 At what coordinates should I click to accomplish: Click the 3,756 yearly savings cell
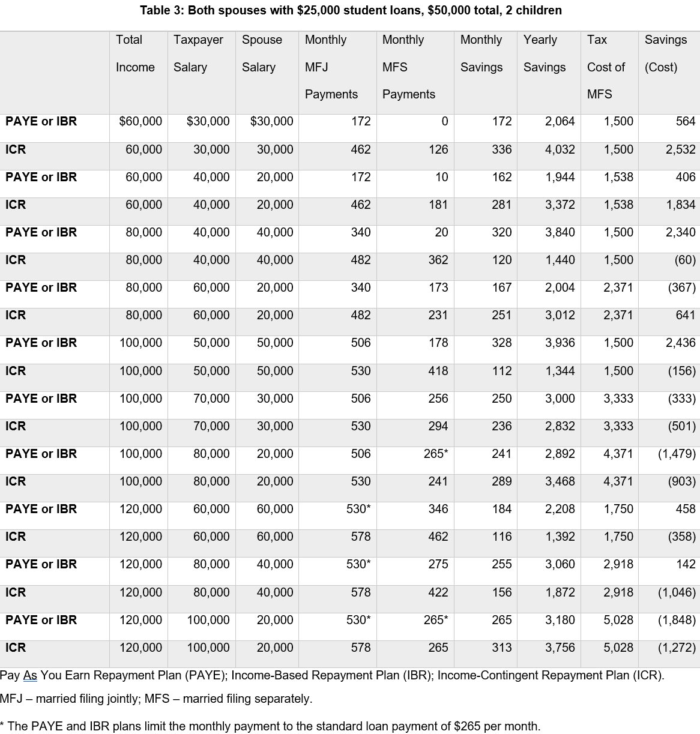pyautogui.click(x=560, y=648)
